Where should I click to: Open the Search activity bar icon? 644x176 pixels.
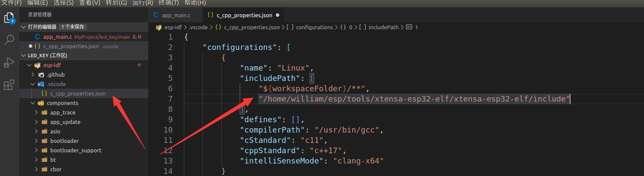[9, 40]
